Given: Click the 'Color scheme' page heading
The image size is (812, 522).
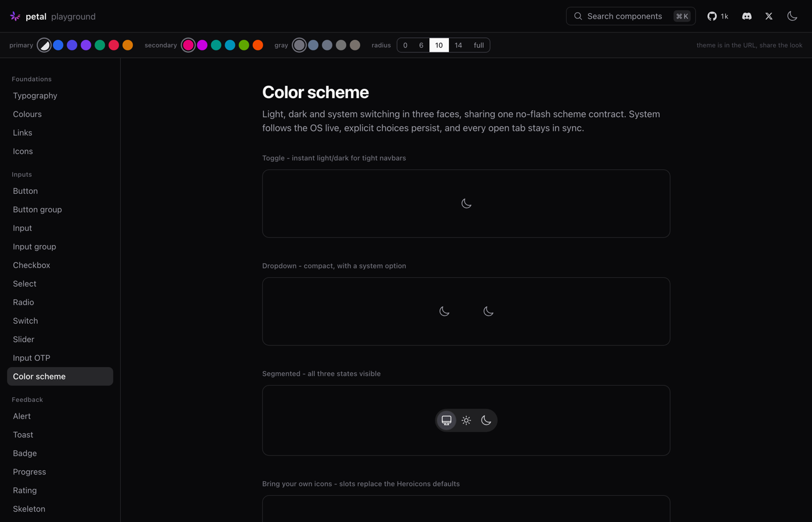Looking at the screenshot, I should coord(316,92).
